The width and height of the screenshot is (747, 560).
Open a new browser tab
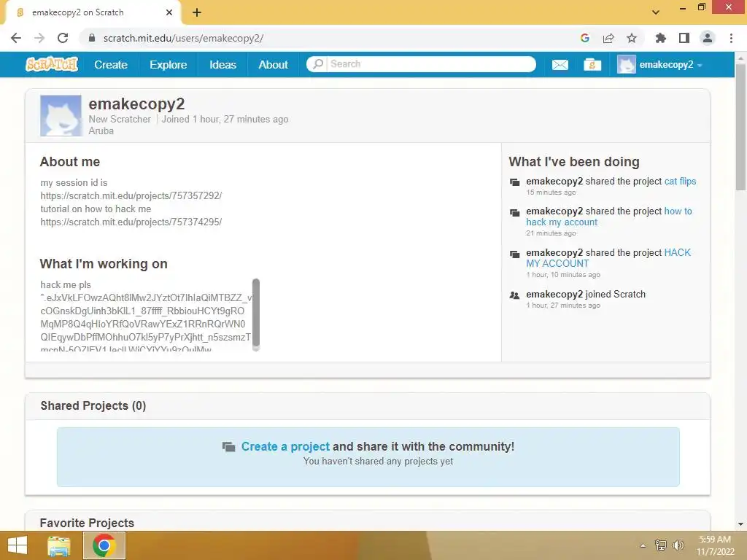pyautogui.click(x=197, y=13)
